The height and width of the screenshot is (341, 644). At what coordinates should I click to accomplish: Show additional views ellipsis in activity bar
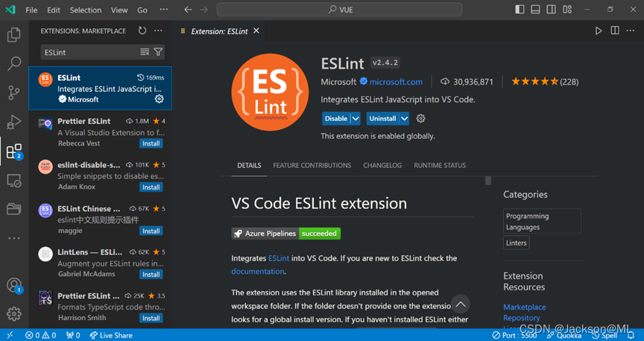[14, 238]
